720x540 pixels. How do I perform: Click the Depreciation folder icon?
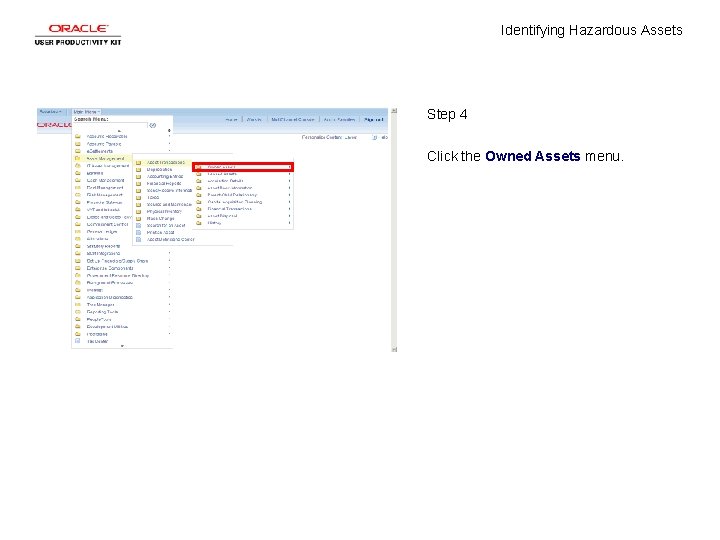pyautogui.click(x=138, y=169)
